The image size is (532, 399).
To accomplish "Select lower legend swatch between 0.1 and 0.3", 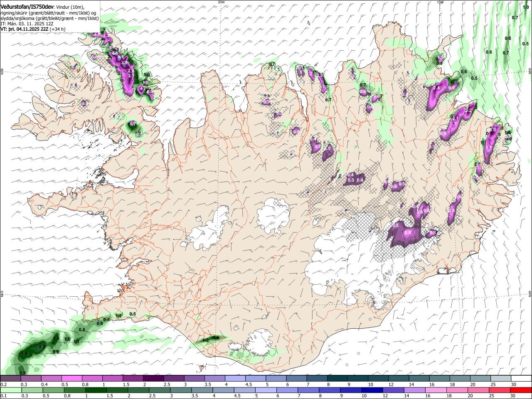I will pos(10,390).
